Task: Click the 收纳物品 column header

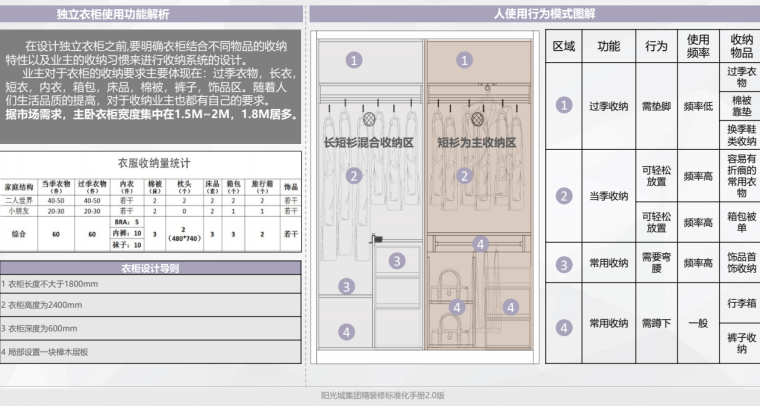Action: click(741, 46)
